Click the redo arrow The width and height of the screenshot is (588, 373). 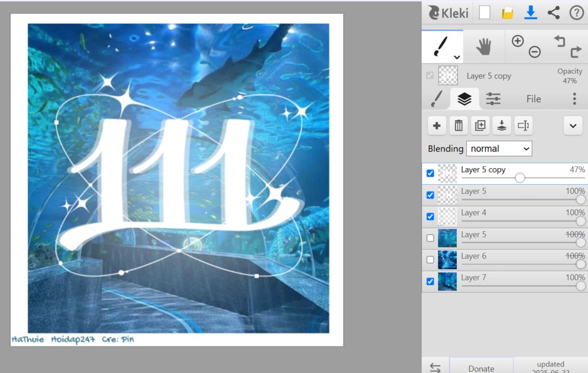point(576,52)
